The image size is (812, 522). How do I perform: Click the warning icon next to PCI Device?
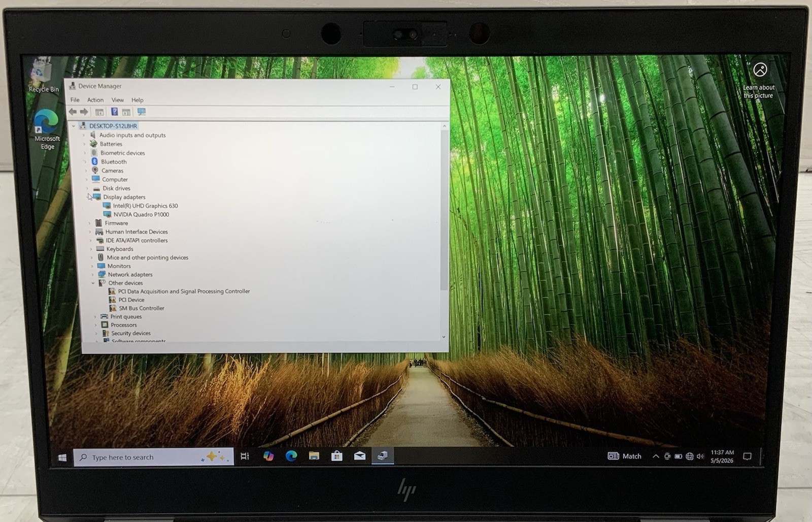(x=112, y=300)
